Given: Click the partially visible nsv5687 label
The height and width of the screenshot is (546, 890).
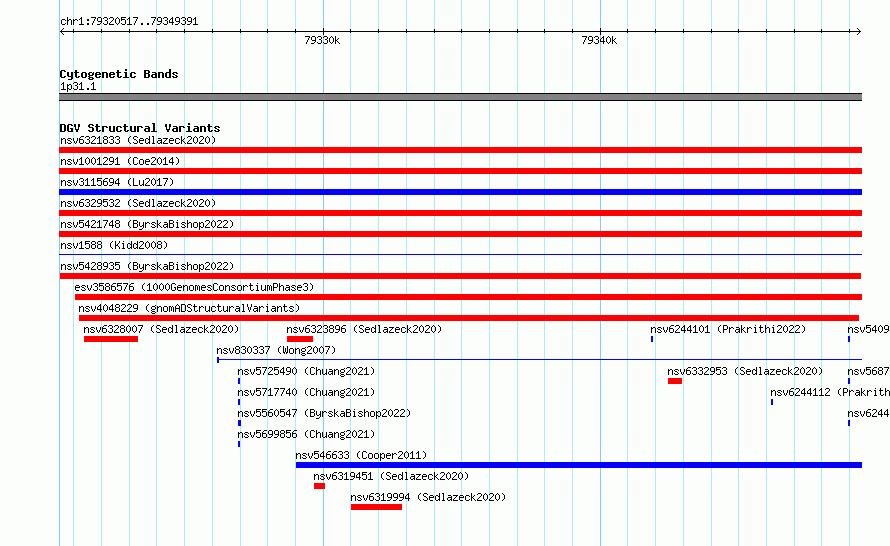Looking at the screenshot, I should click(868, 371).
